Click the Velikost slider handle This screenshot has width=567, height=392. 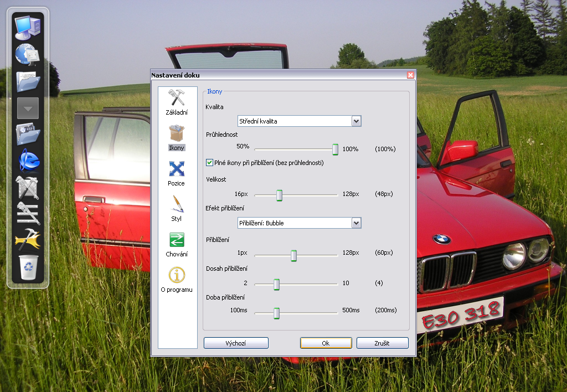point(279,195)
